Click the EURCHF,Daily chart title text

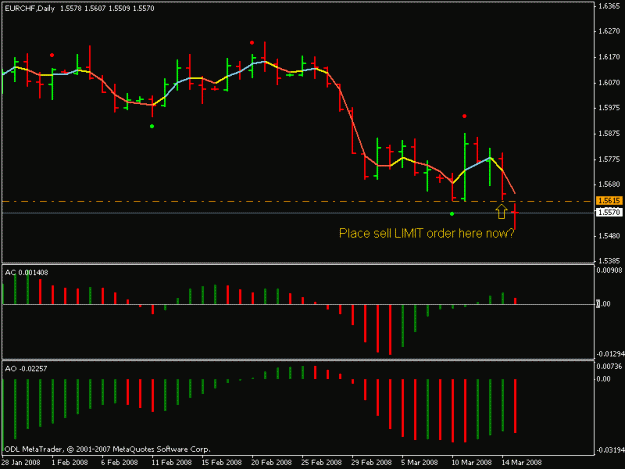[x=29, y=8]
